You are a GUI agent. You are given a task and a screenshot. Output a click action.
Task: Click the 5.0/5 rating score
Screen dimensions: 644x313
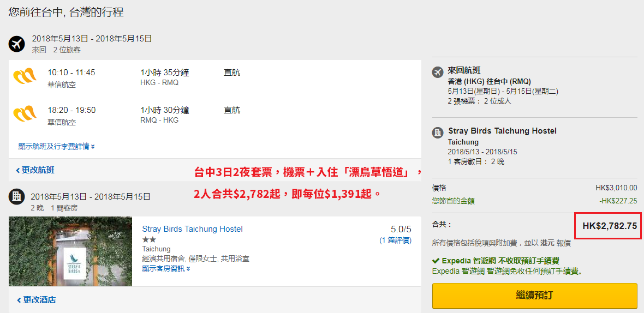coord(401,229)
